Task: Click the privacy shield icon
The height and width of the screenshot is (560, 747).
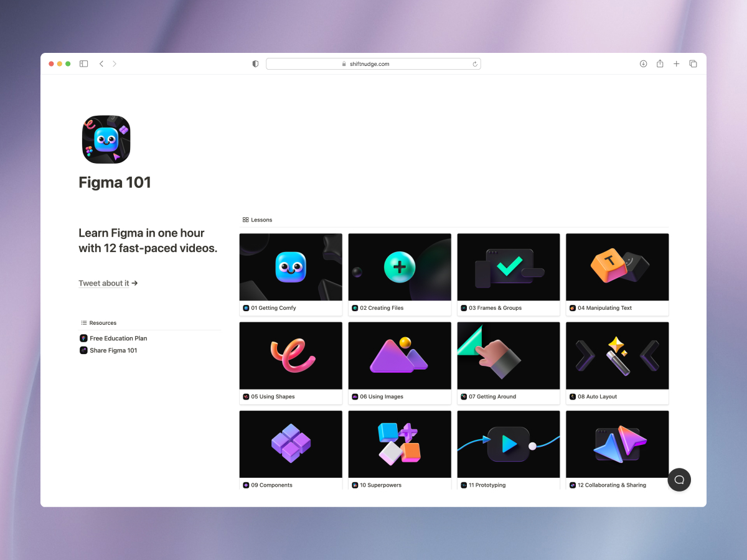Action: [x=255, y=63]
